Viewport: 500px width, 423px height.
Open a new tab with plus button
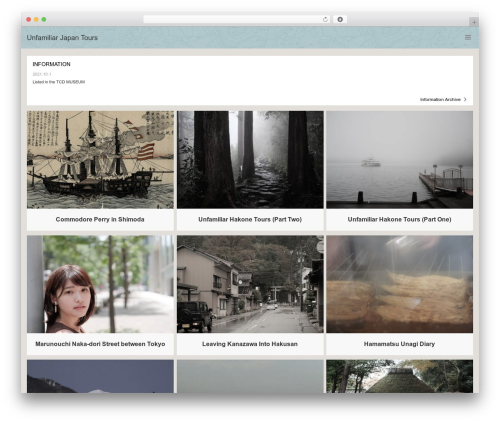(474, 22)
